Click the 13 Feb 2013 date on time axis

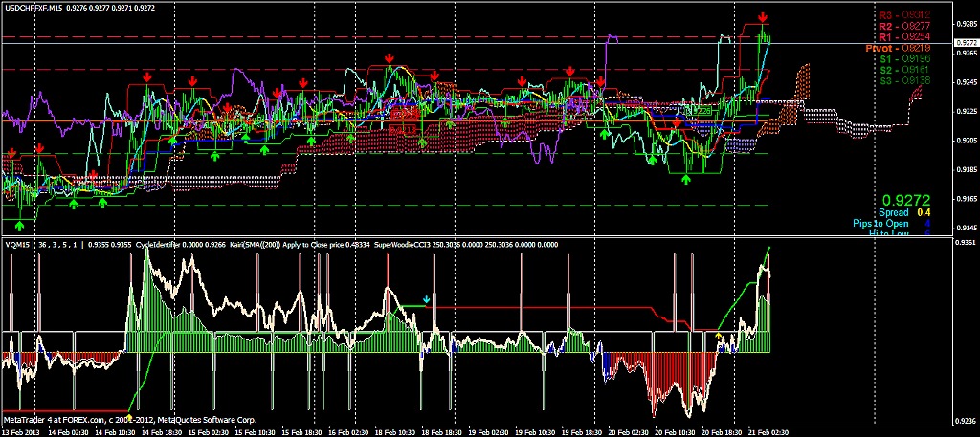(21, 431)
